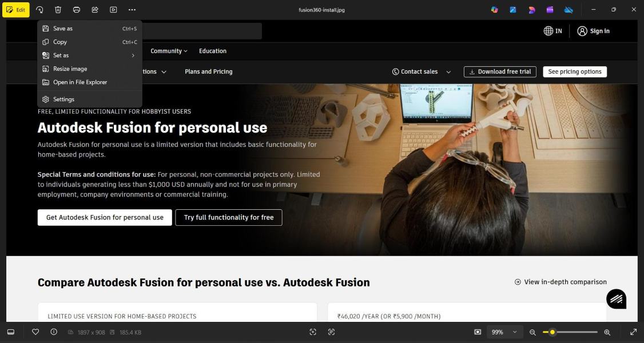Image resolution: width=644 pixels, height=343 pixels.
Task: Choose Save as from the menu
Action: (90, 29)
